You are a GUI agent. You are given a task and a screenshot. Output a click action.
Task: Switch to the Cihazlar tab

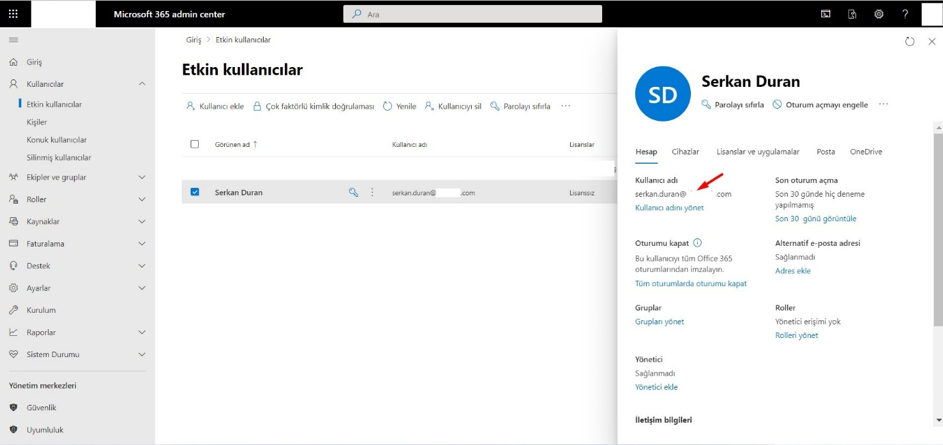(x=685, y=152)
